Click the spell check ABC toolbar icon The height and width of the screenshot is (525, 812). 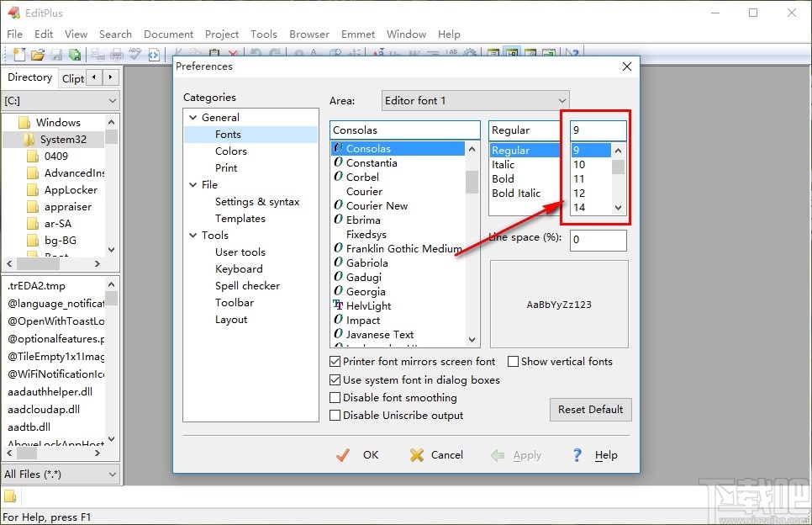135,54
